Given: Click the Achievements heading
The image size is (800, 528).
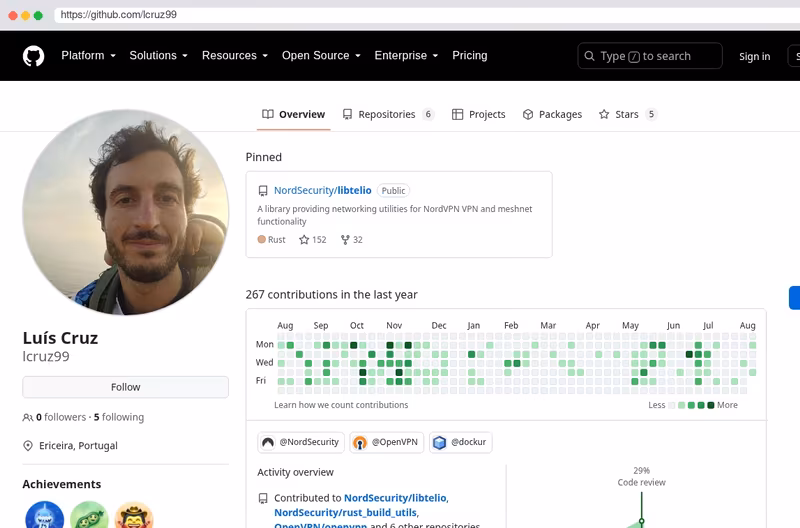Looking at the screenshot, I should pos(62,484).
